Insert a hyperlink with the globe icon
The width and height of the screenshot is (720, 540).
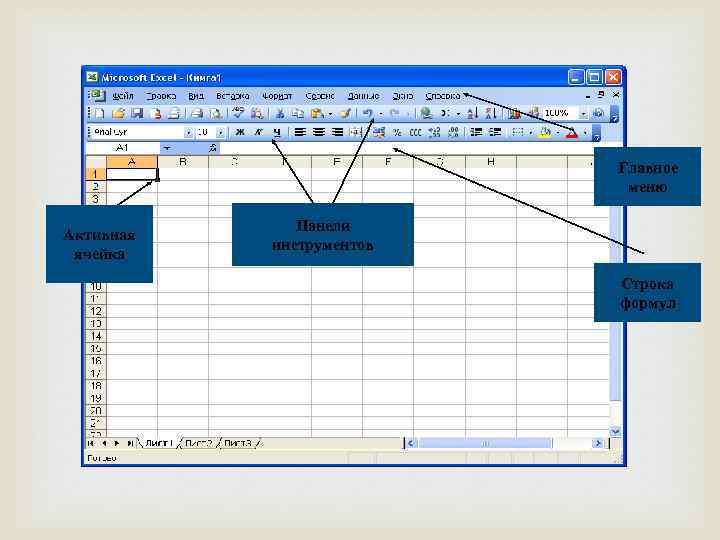click(x=426, y=113)
